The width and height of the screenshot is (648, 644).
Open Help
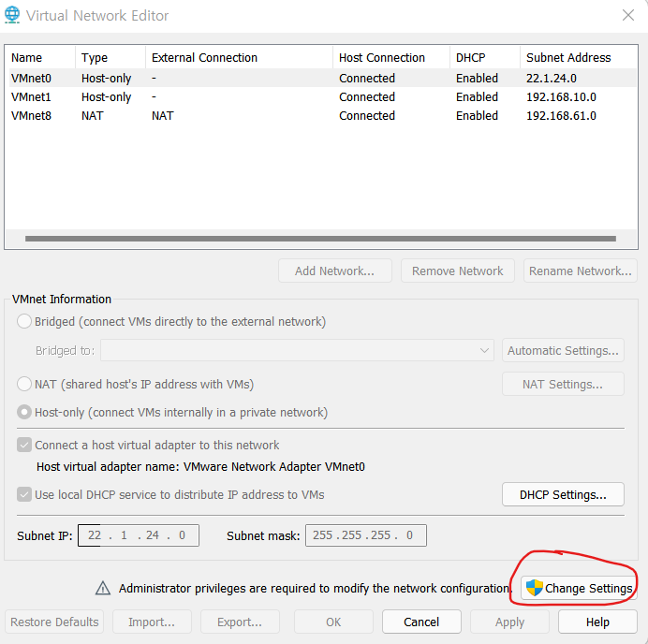[x=597, y=622]
